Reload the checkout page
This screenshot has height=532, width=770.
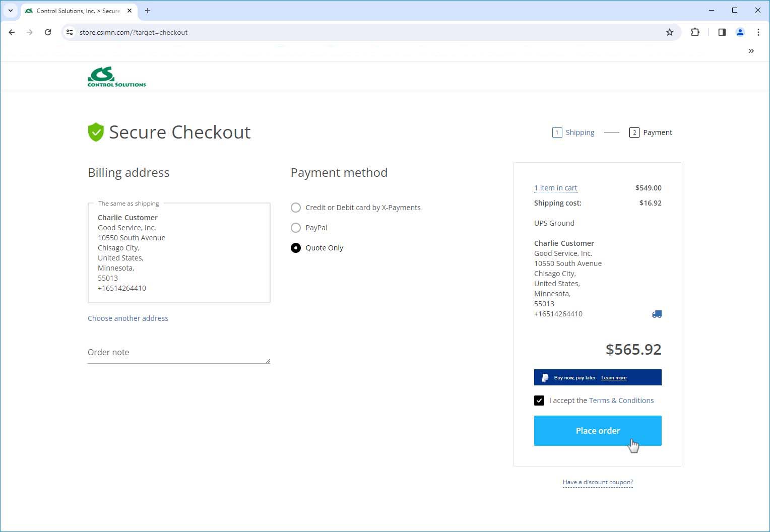tap(48, 32)
